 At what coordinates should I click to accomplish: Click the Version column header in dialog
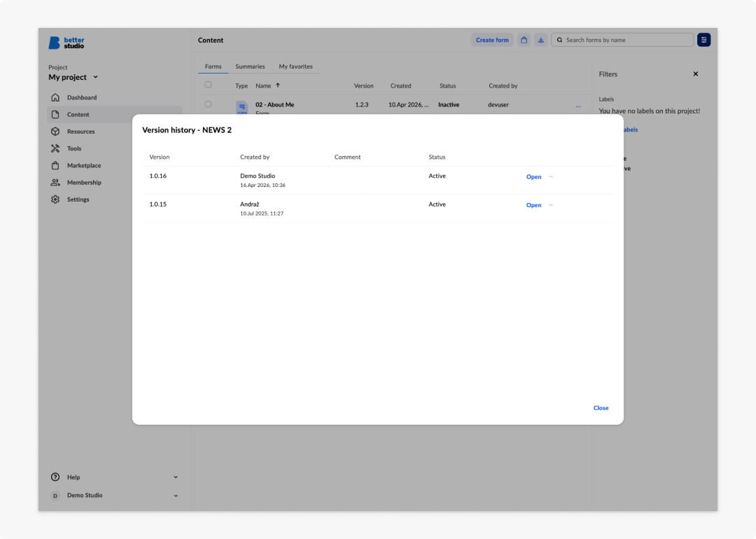(159, 157)
